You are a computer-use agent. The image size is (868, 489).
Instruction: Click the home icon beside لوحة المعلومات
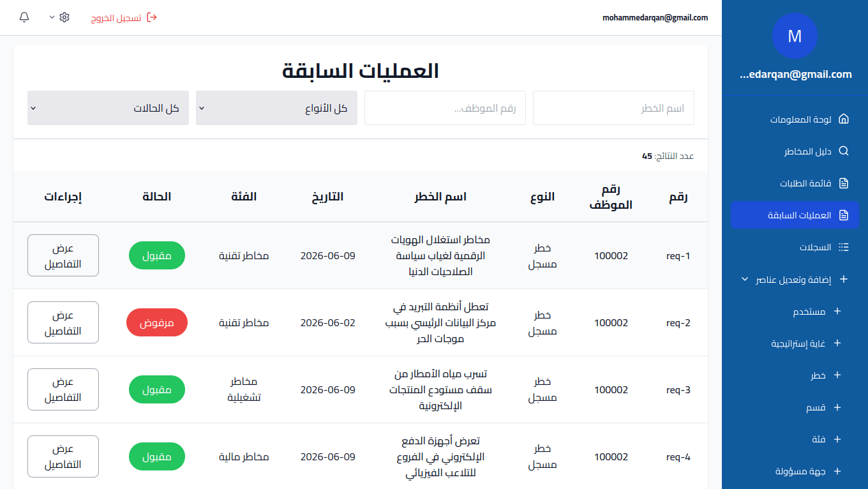point(844,119)
